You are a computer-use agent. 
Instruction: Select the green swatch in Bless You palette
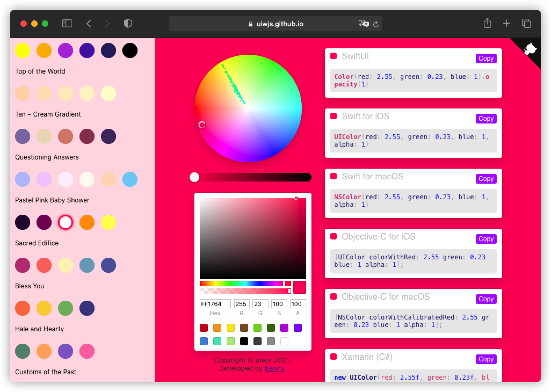pyautogui.click(x=65, y=308)
